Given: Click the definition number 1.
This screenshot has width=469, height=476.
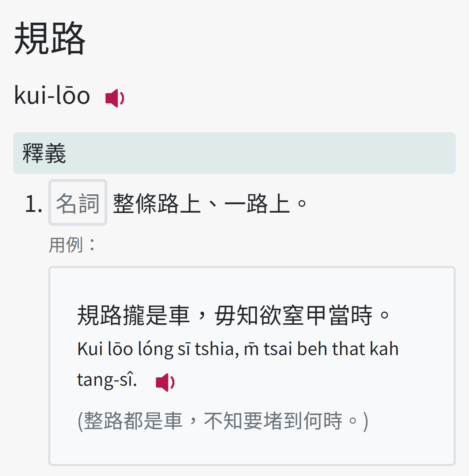Looking at the screenshot, I should [x=33, y=203].
